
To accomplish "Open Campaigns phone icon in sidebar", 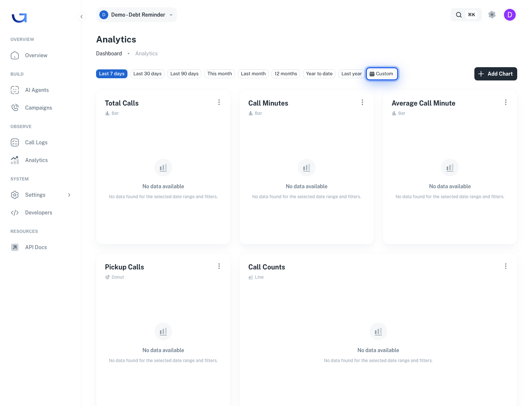I will [15, 108].
